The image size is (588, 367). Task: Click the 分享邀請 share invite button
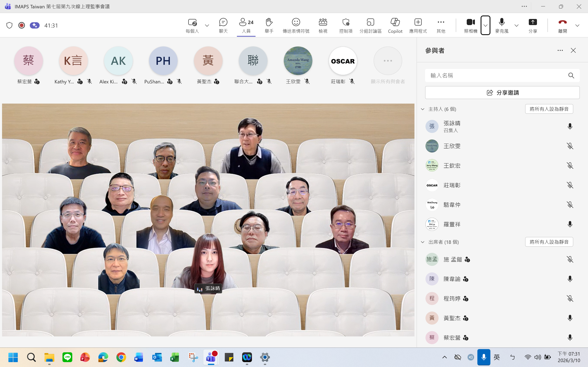[x=502, y=93]
